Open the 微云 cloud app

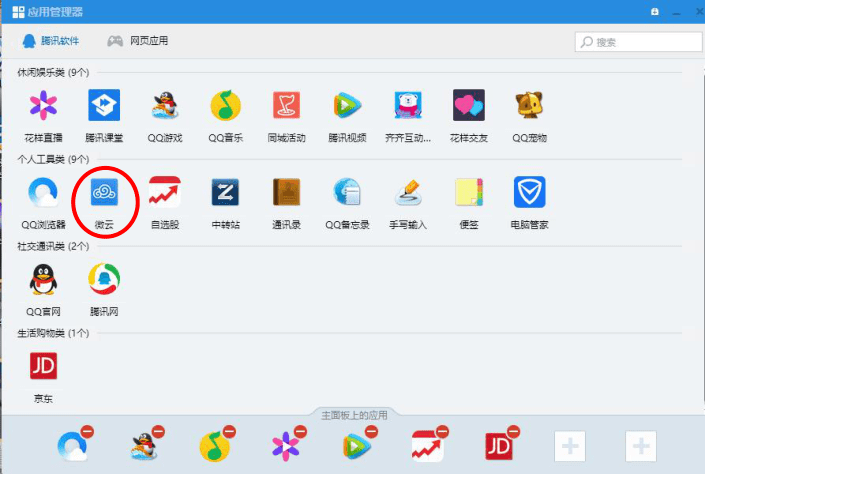104,192
